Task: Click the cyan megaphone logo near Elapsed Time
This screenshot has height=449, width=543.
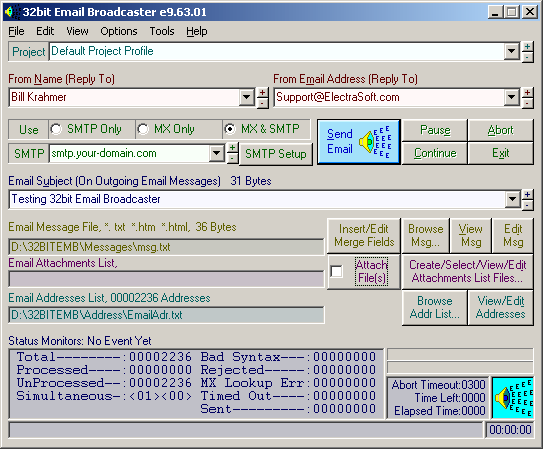Action: click(513, 398)
